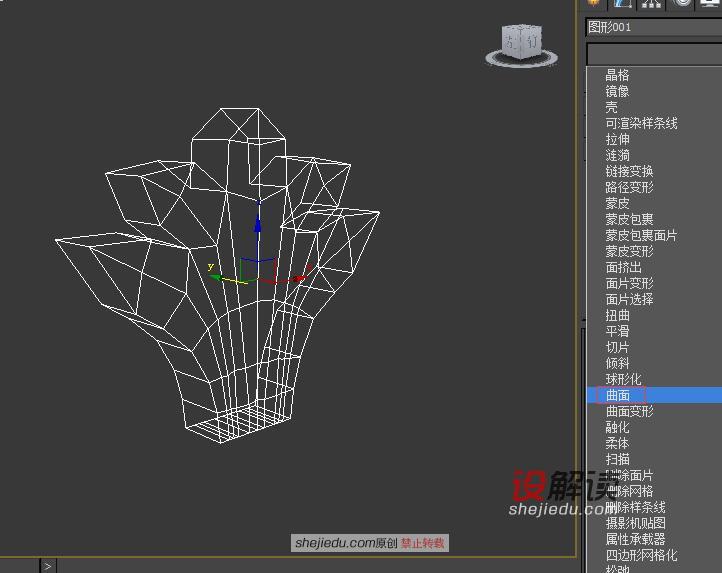Choose the 蒙皮包裹 modifier entry

tap(629, 219)
